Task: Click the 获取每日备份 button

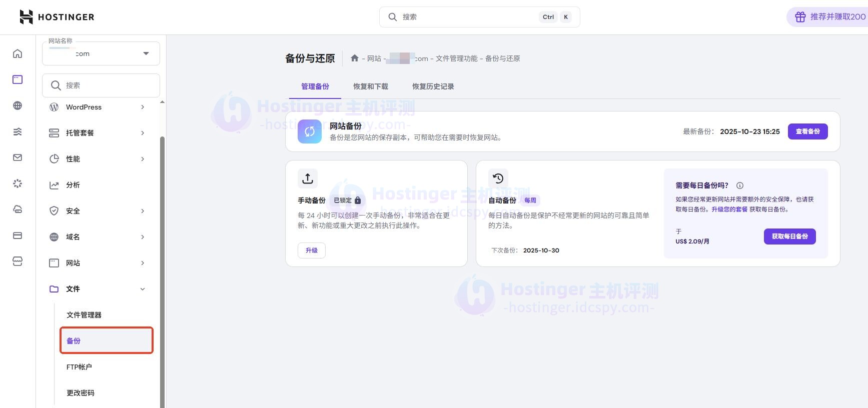Action: [x=789, y=236]
